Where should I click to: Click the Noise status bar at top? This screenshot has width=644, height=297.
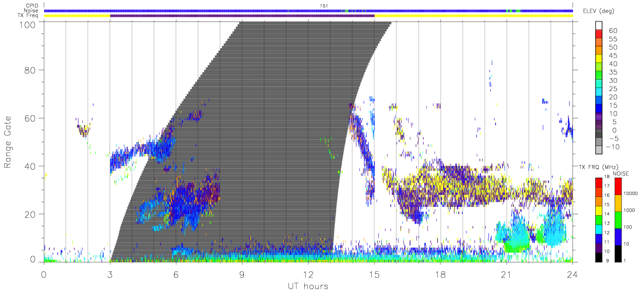click(x=308, y=10)
